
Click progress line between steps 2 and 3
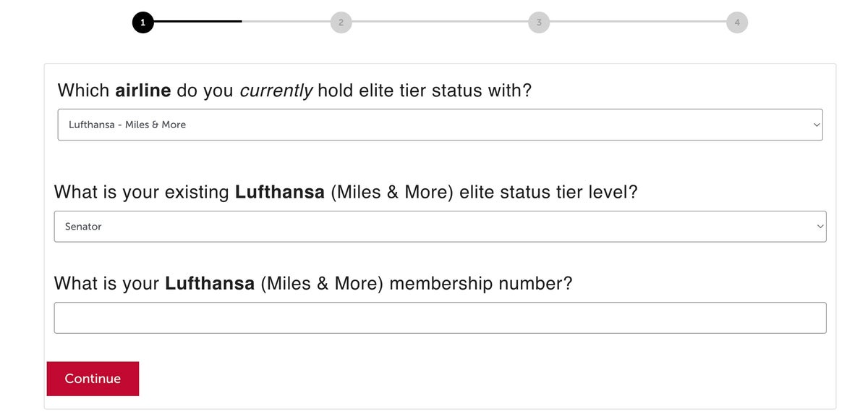click(440, 22)
